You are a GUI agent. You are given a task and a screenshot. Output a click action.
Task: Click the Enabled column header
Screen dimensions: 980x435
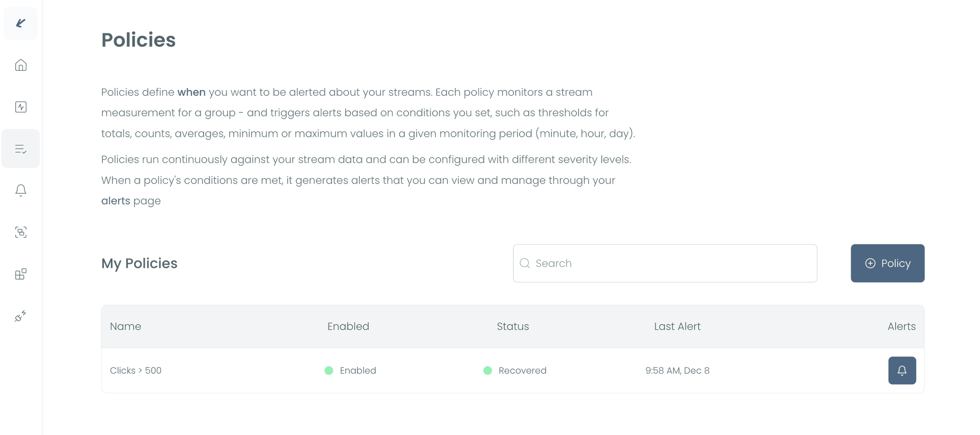tap(348, 326)
